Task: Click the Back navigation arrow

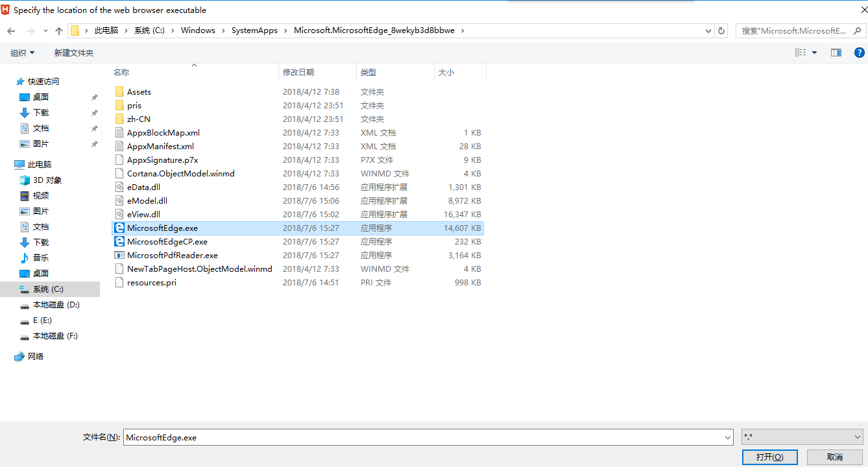Action: point(12,30)
